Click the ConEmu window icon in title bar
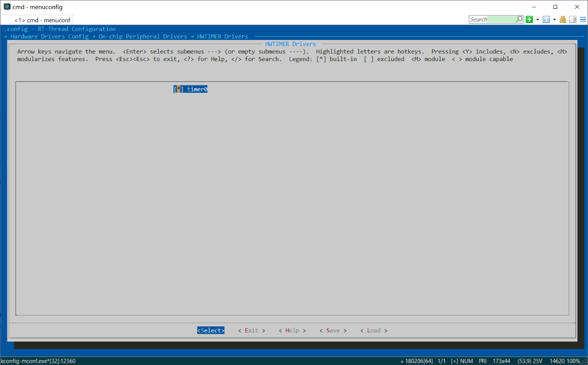Viewport: 588px width, 365px height. (7, 7)
